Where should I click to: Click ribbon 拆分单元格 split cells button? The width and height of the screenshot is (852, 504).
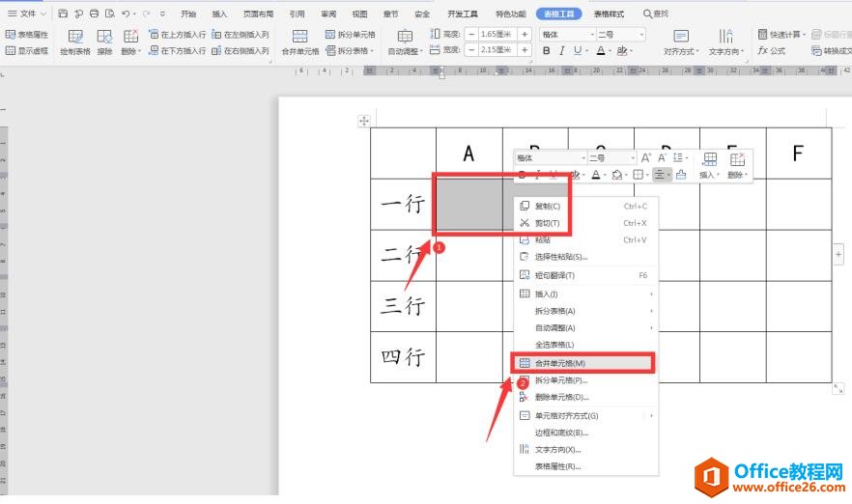pos(350,34)
